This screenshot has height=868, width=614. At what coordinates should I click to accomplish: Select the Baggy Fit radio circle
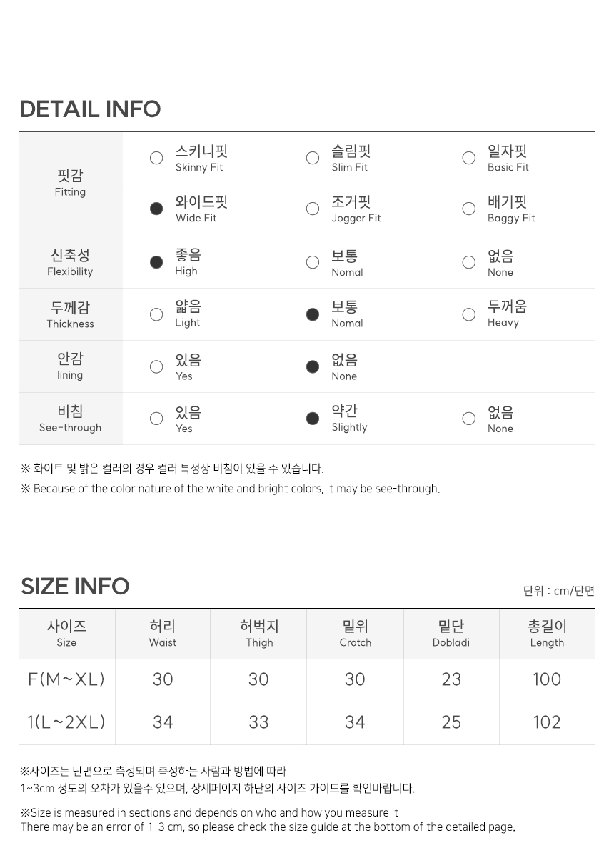click(x=468, y=209)
